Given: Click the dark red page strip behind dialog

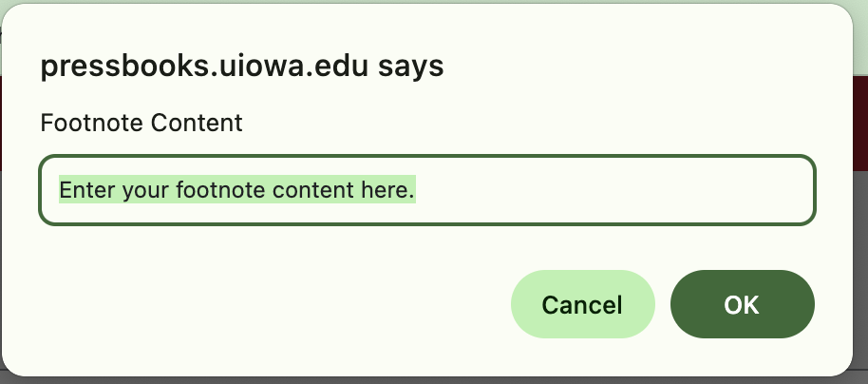Looking at the screenshot, I should click(x=860, y=124).
